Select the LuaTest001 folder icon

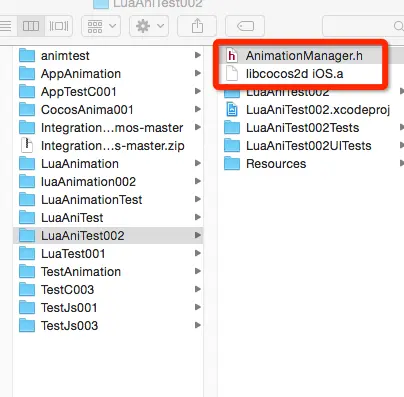(27, 253)
